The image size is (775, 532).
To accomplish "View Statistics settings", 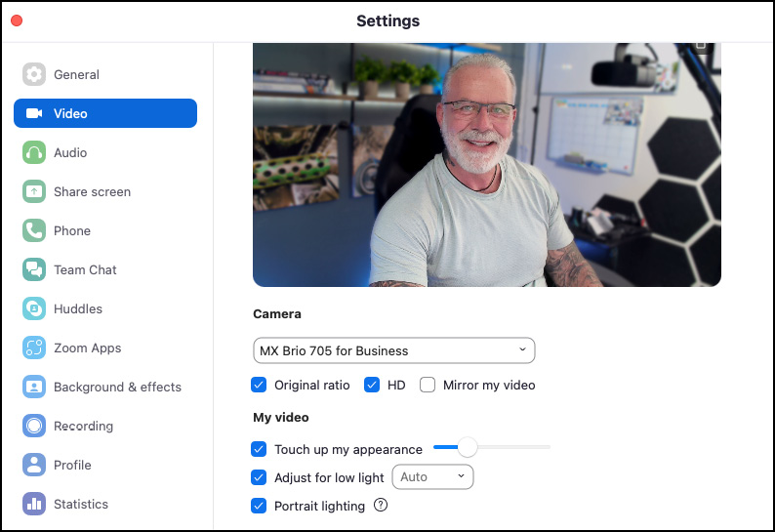I will pos(105,504).
